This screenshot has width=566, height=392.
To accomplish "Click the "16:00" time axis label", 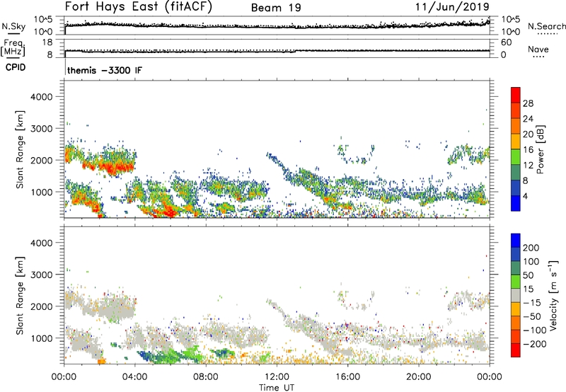I will point(347,377).
